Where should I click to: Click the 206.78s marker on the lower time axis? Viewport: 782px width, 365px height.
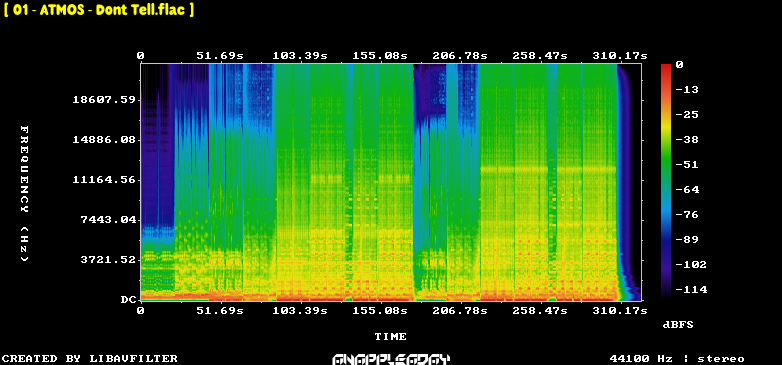(460, 311)
